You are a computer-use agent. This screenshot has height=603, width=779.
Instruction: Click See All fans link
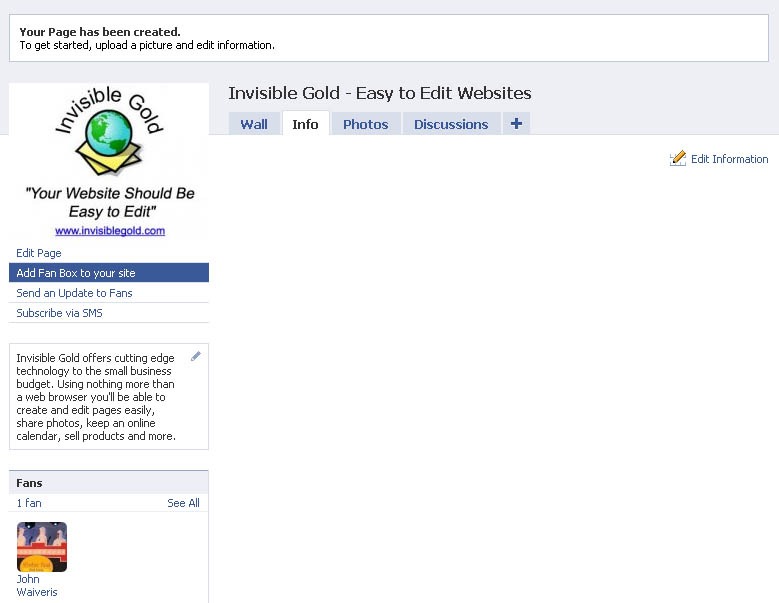click(183, 503)
